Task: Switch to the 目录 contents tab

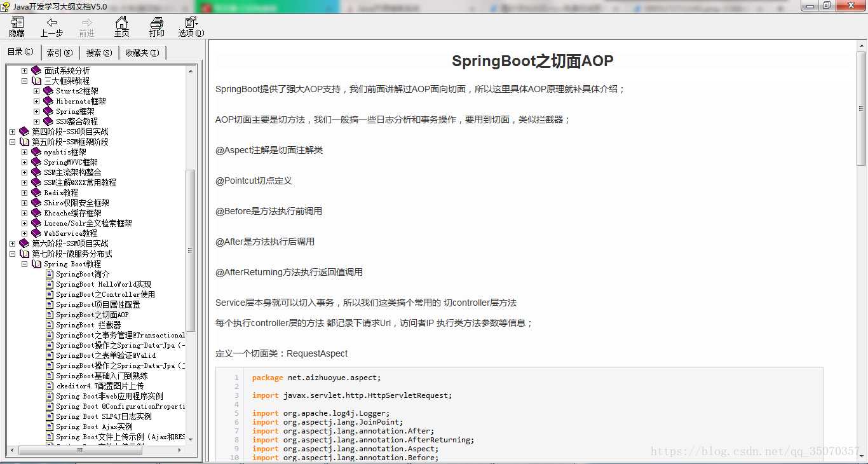Action: click(x=20, y=52)
